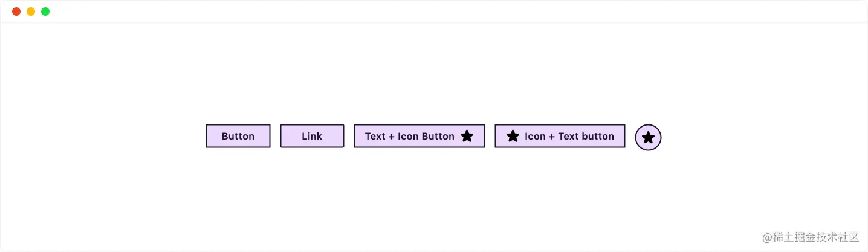Tap the black star trailing the Text label
The image size is (868, 252).
(467, 136)
